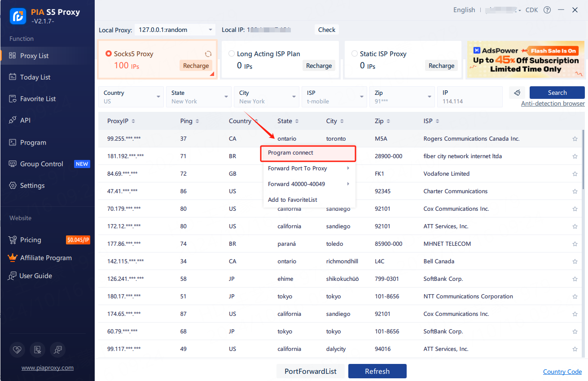Click the AdsPower flash sale banner
588x381 pixels.
coord(526,60)
